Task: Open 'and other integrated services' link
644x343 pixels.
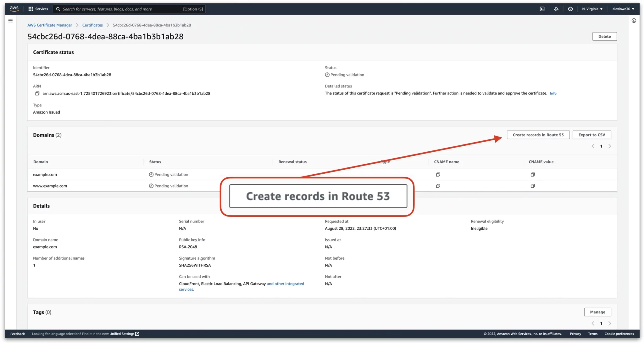Action: [241, 287]
